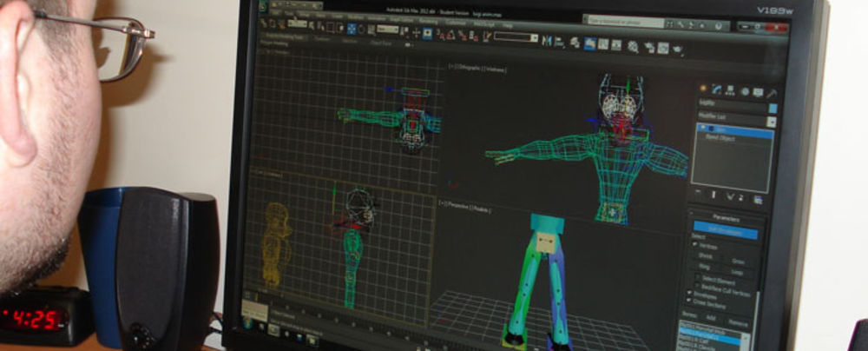This screenshot has height=351, width=868.
Task: Open the InfoCenter help question mark icon
Action: click(x=718, y=26)
